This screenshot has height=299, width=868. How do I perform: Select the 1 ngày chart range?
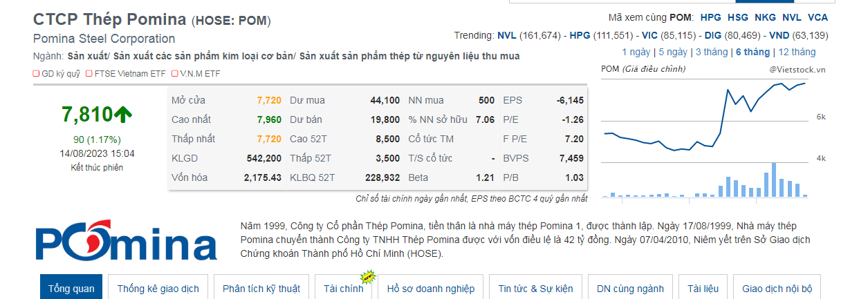(x=636, y=52)
